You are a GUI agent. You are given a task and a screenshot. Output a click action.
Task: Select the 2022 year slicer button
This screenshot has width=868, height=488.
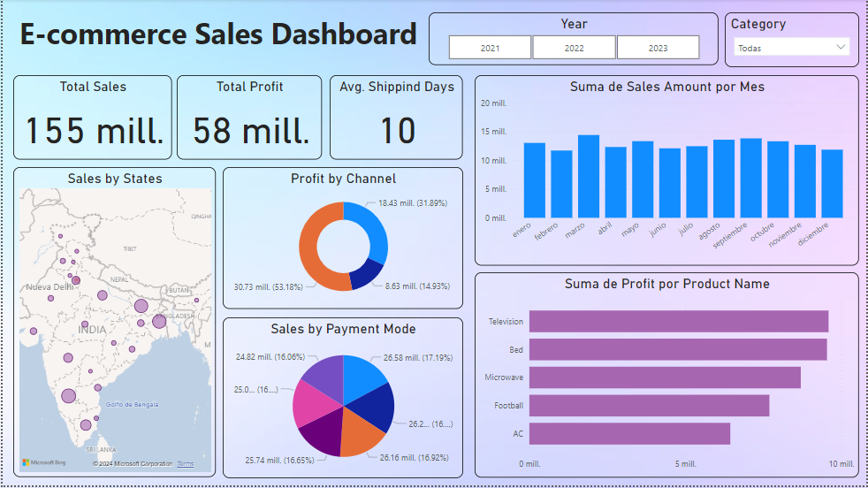(x=574, y=48)
